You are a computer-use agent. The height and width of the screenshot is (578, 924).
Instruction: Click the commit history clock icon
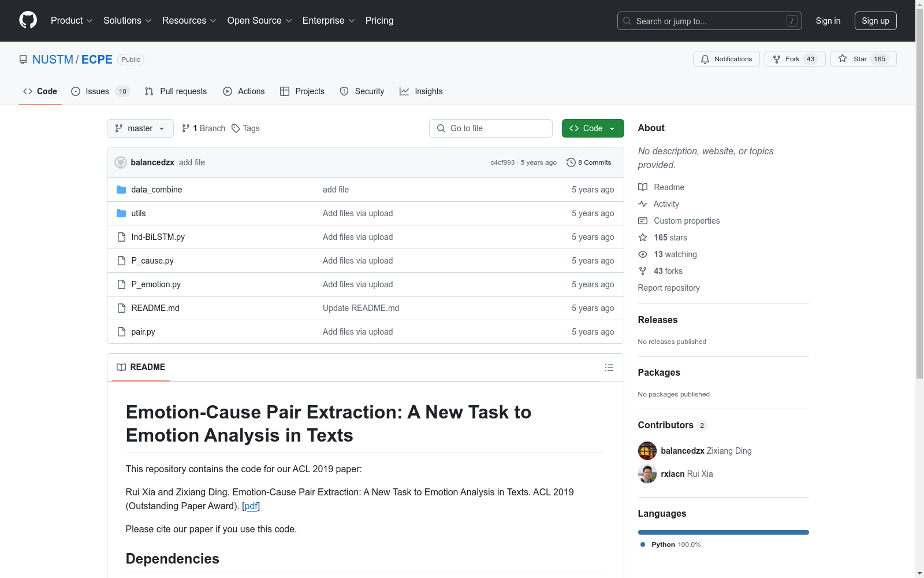point(571,162)
